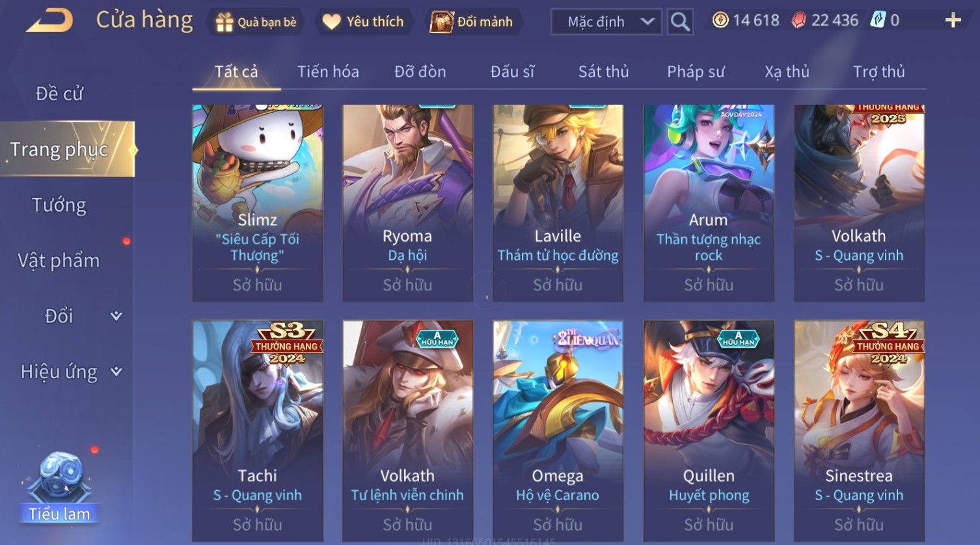This screenshot has width=980, height=545.
Task: Go to Đề cử section
Action: [59, 94]
